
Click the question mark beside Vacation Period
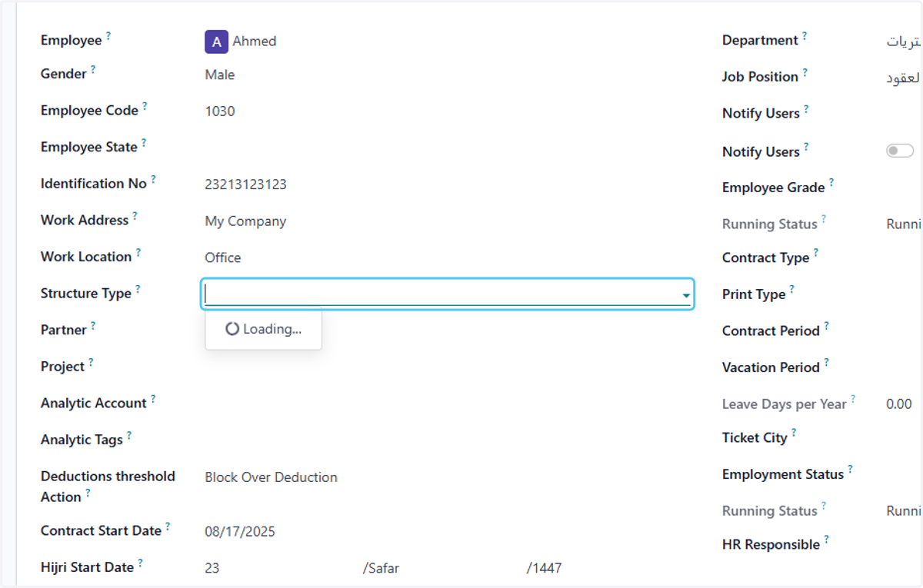coord(827,363)
